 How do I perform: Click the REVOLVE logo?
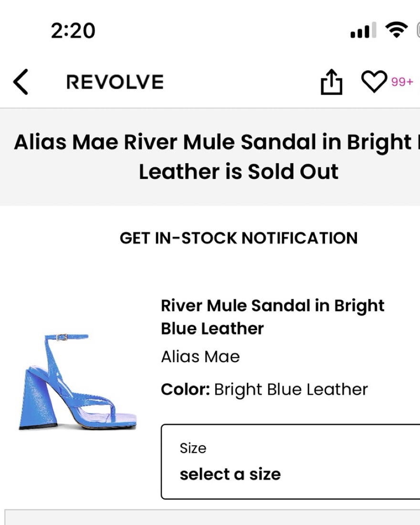coord(115,82)
